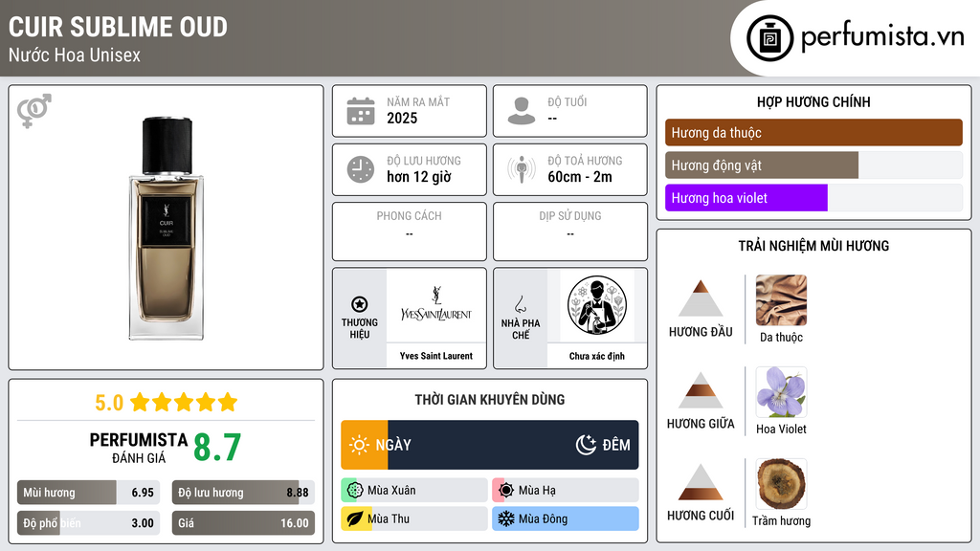Click the hơn 12 giờ longevity value
980x551 pixels.
point(419,177)
